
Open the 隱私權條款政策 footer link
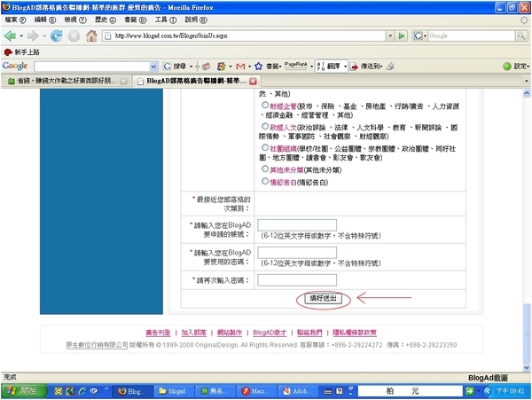(x=355, y=333)
